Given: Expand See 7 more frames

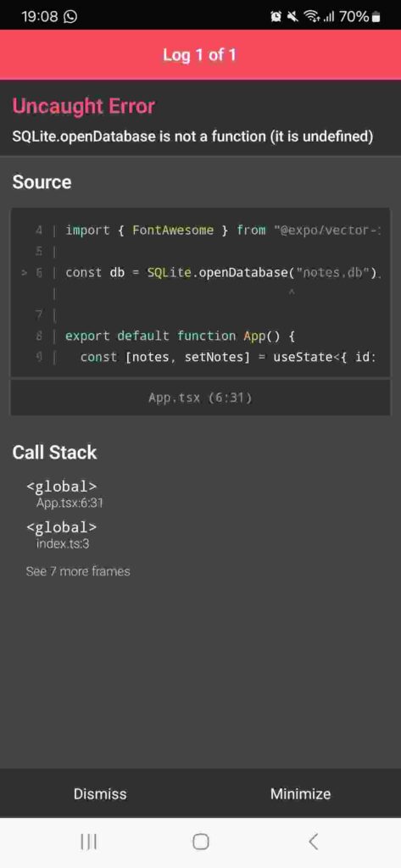Looking at the screenshot, I should tap(78, 570).
